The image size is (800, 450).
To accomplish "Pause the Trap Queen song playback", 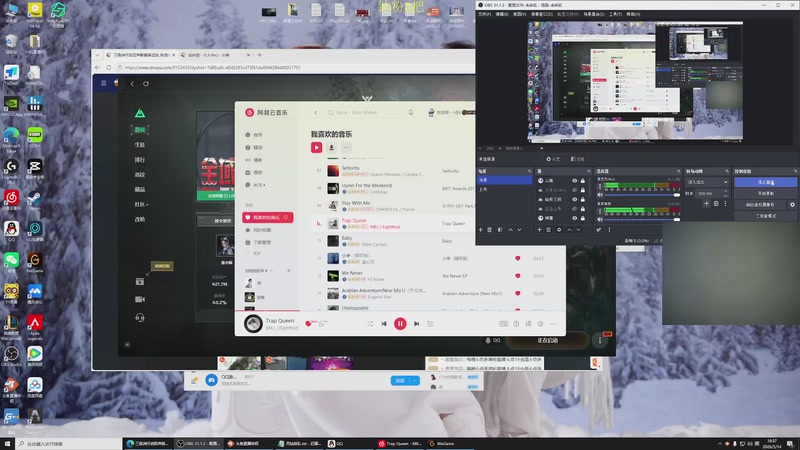I will click(x=400, y=323).
